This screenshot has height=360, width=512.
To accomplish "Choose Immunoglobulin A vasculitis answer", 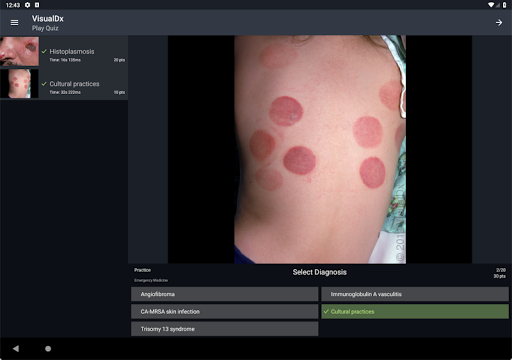I will (x=415, y=294).
